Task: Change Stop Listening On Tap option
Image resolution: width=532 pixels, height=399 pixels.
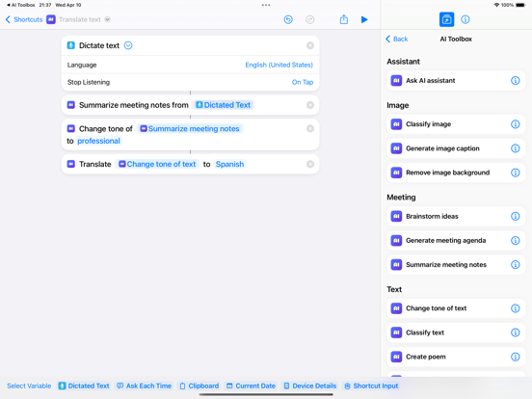Action: [x=303, y=82]
